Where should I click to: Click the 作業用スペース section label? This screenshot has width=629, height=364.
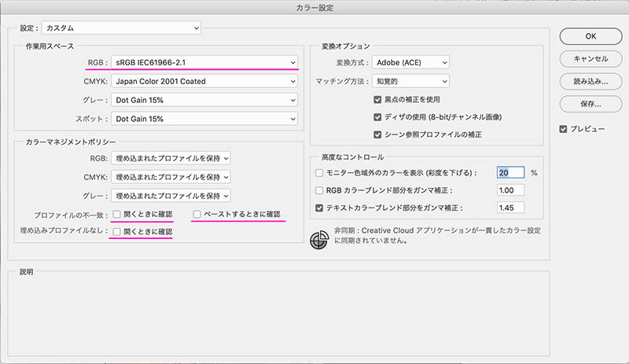tap(50, 46)
